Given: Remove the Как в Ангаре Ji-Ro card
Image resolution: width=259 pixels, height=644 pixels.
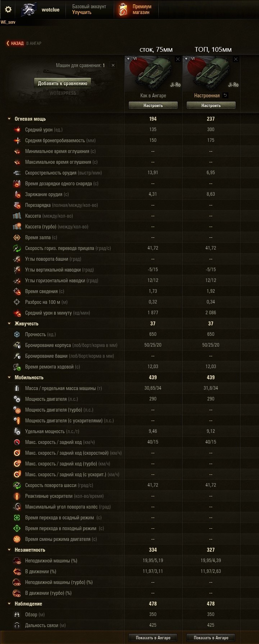Looking at the screenshot, I should click(x=178, y=59).
